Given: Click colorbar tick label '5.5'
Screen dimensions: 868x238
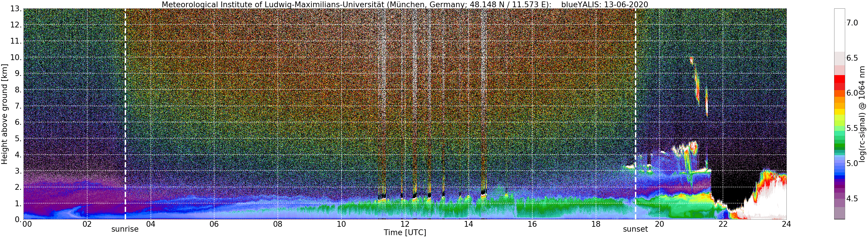Looking at the screenshot, I should [852, 128].
